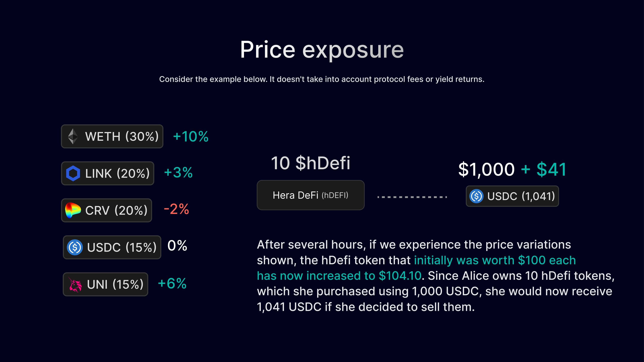
Task: Click the USDC coin icon at 15%
Action: (x=75, y=247)
